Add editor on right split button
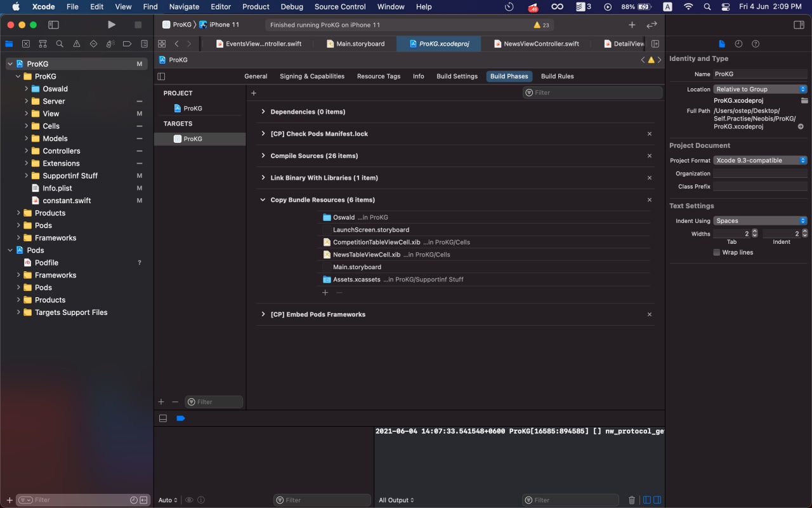The width and height of the screenshot is (812, 508). (655, 44)
